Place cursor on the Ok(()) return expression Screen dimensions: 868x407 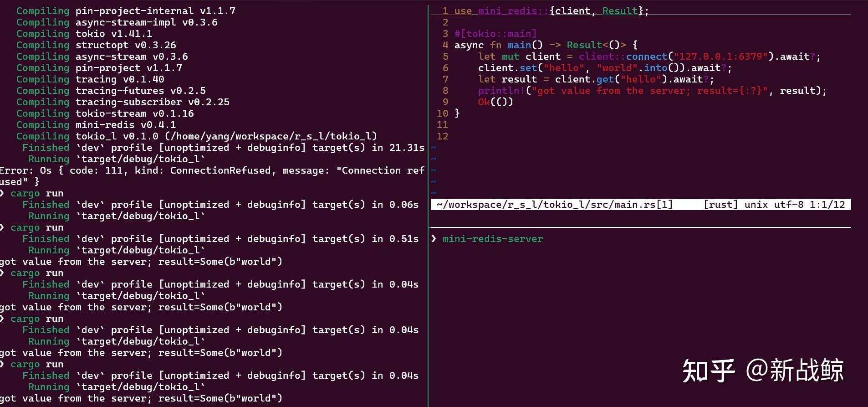495,102
